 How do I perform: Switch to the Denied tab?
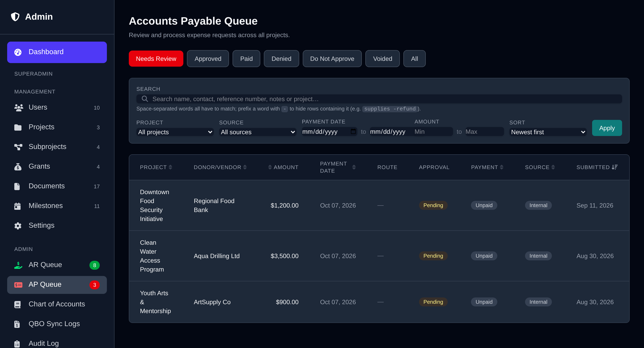click(281, 59)
